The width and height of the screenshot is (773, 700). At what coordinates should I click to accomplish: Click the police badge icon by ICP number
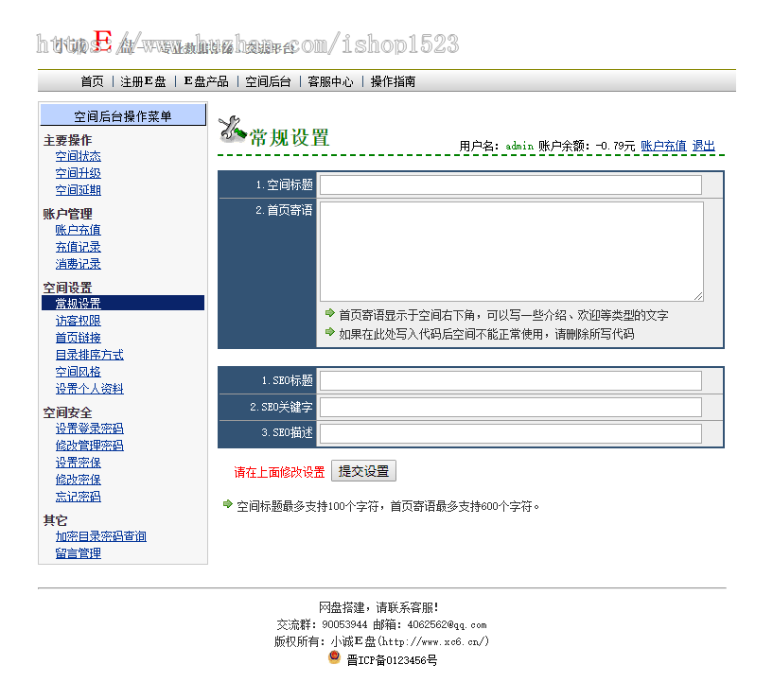pos(335,657)
